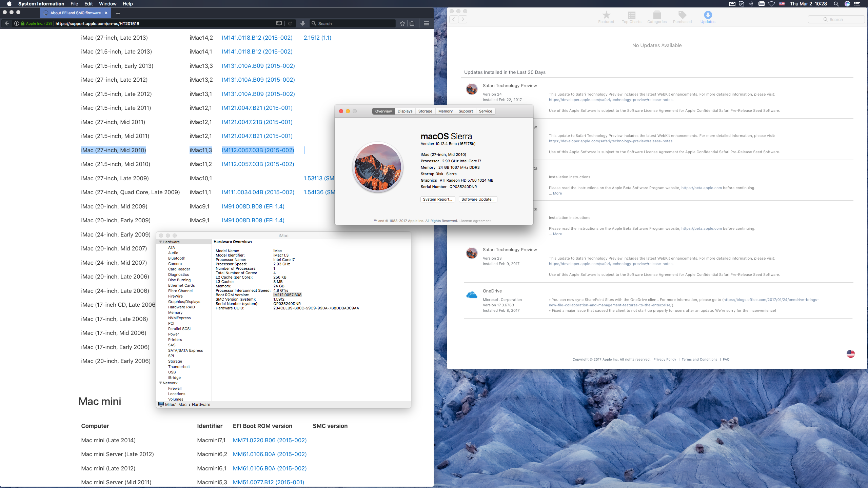Close the About EFI and SMC firmware tab
Image resolution: width=868 pixels, height=488 pixels.
coord(106,13)
